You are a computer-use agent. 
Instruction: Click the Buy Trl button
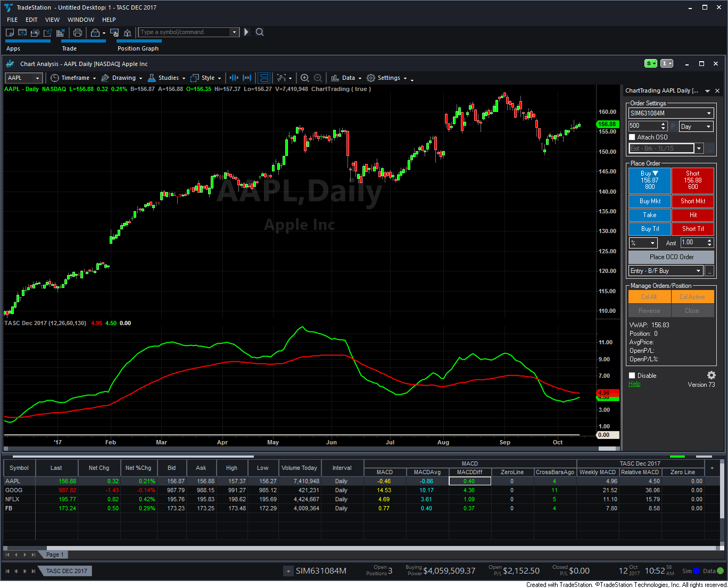(x=650, y=229)
